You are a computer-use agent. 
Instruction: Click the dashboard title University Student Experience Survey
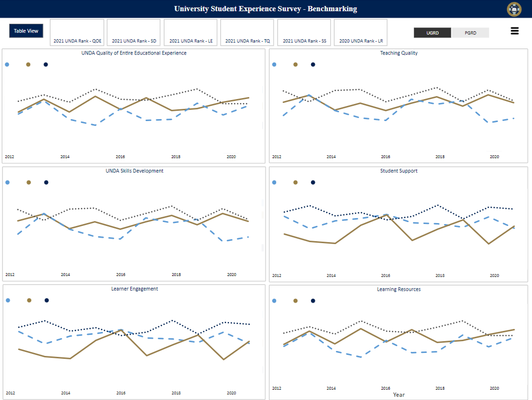pos(266,9)
